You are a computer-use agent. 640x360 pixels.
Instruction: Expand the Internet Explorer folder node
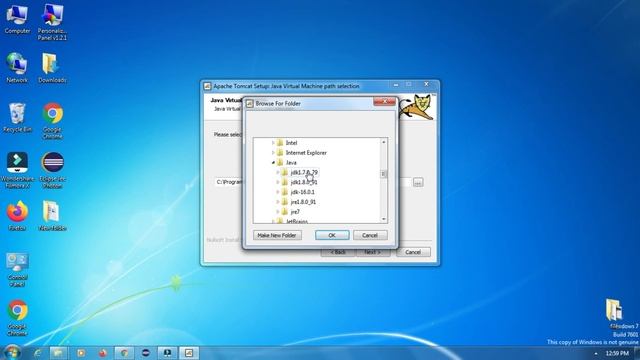pos(273,153)
